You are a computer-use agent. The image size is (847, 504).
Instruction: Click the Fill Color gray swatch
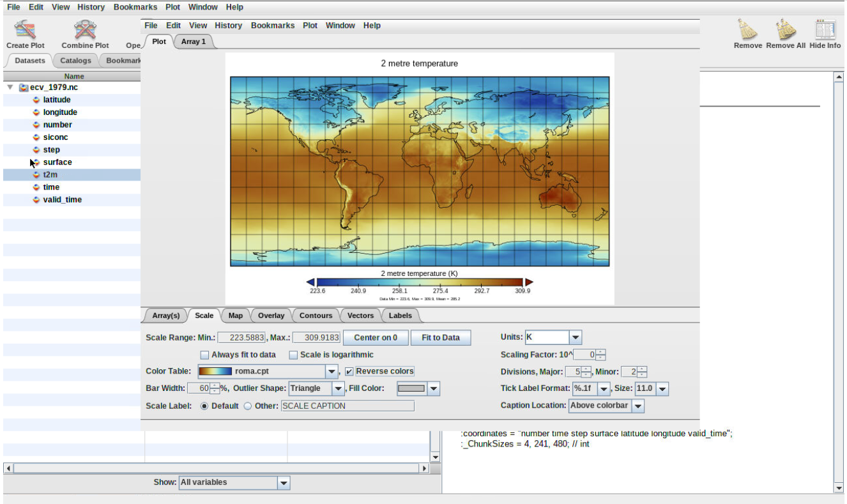[x=411, y=388]
